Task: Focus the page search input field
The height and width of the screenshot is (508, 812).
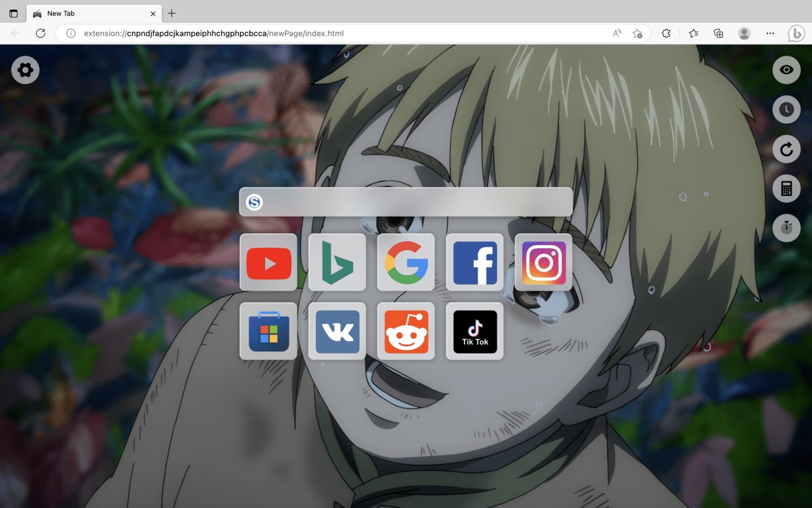Action: 406,202
